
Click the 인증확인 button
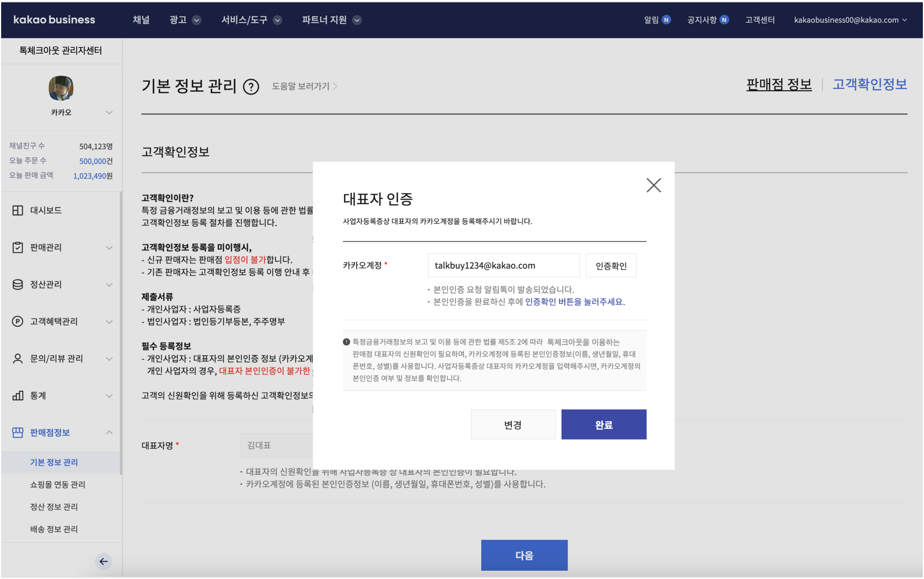point(611,266)
